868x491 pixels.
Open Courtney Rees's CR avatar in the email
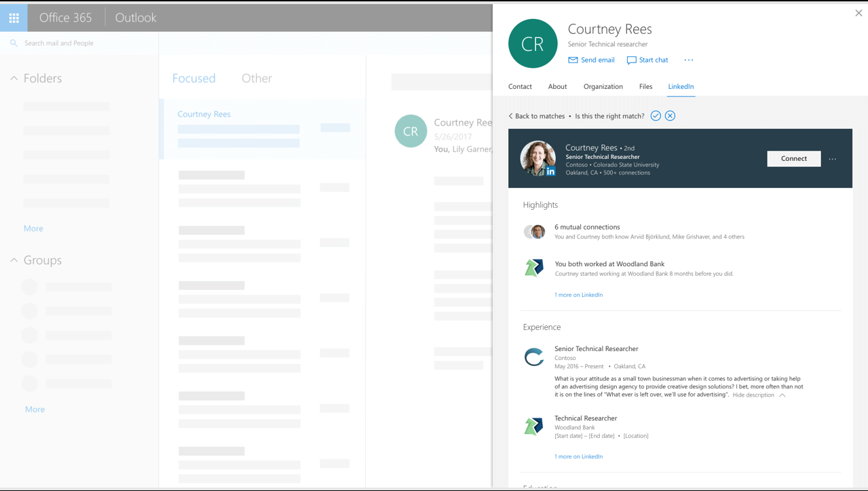[410, 130]
